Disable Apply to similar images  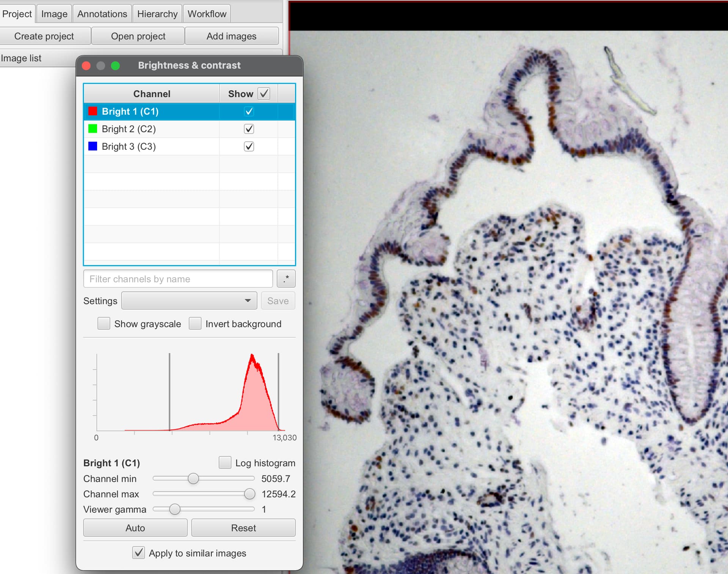point(138,553)
